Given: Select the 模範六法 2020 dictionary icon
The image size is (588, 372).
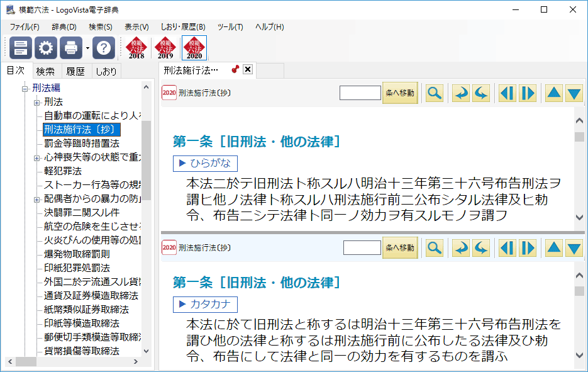Looking at the screenshot, I should [194, 48].
